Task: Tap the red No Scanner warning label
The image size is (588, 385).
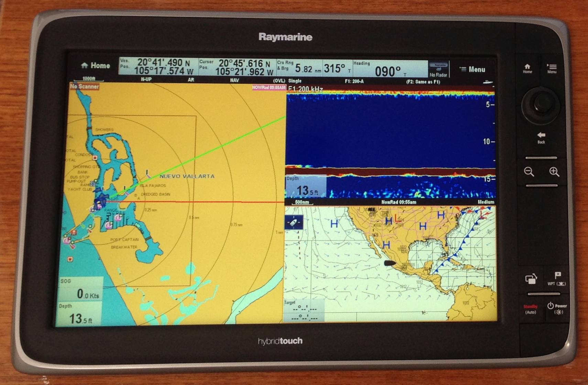Action: (x=84, y=87)
